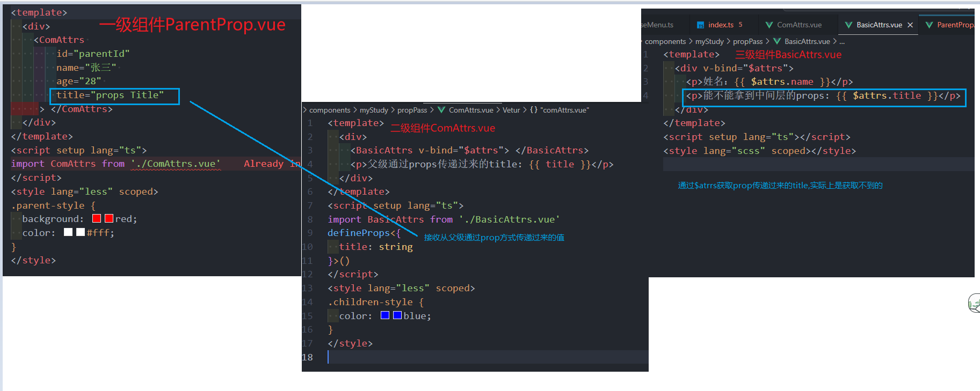The image size is (980, 391).
Task: Click the "{{ $attrs.name }}" expression
Action: 782,82
